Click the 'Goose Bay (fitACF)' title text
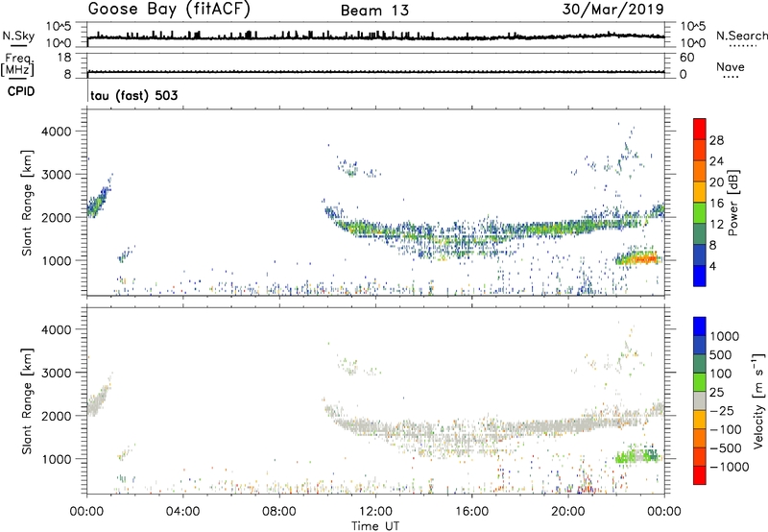This screenshot has width=768, height=532. (x=169, y=10)
